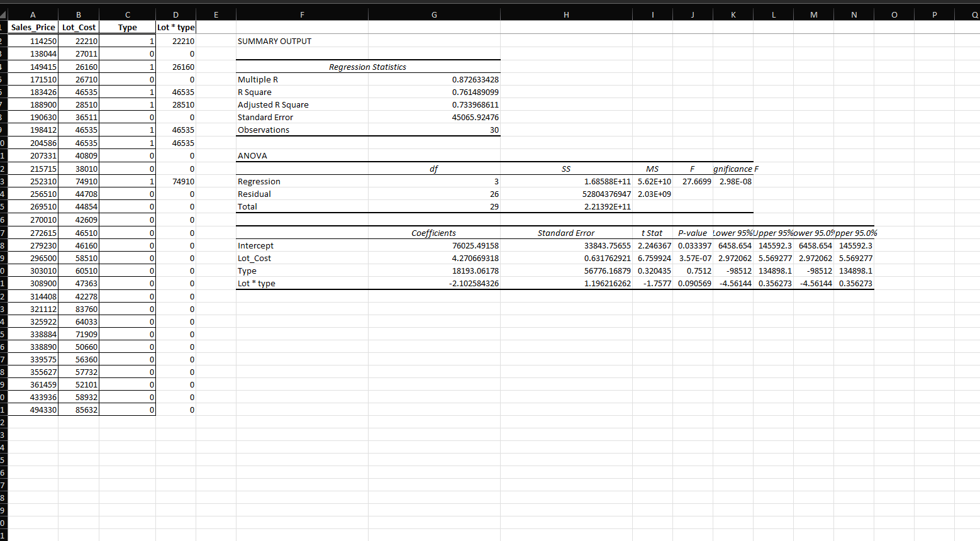Select column A header
This screenshot has height=541, width=980.
(x=33, y=14)
